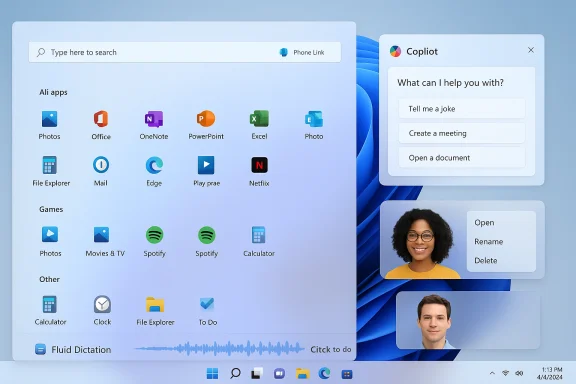Click the 'Phone Link' label
Image resolution: width=576 pixels, height=384 pixels.
(x=309, y=53)
